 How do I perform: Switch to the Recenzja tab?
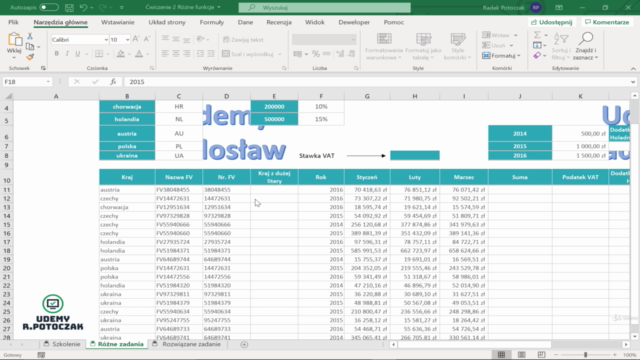279,22
